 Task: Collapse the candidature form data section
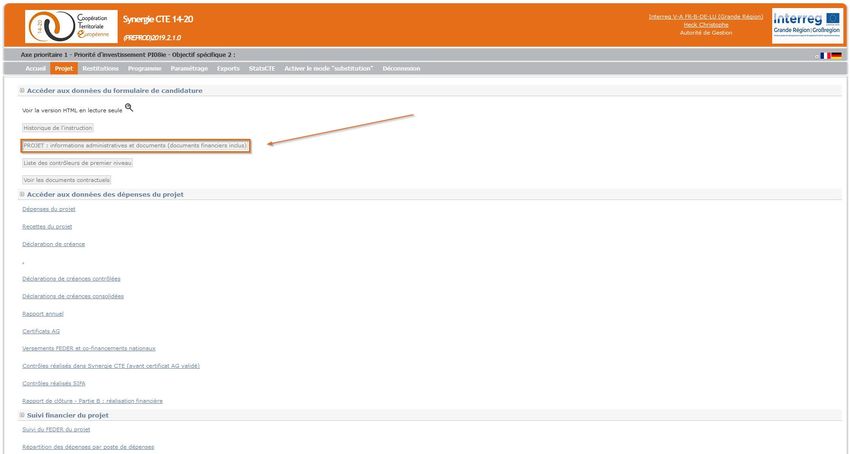coord(22,90)
